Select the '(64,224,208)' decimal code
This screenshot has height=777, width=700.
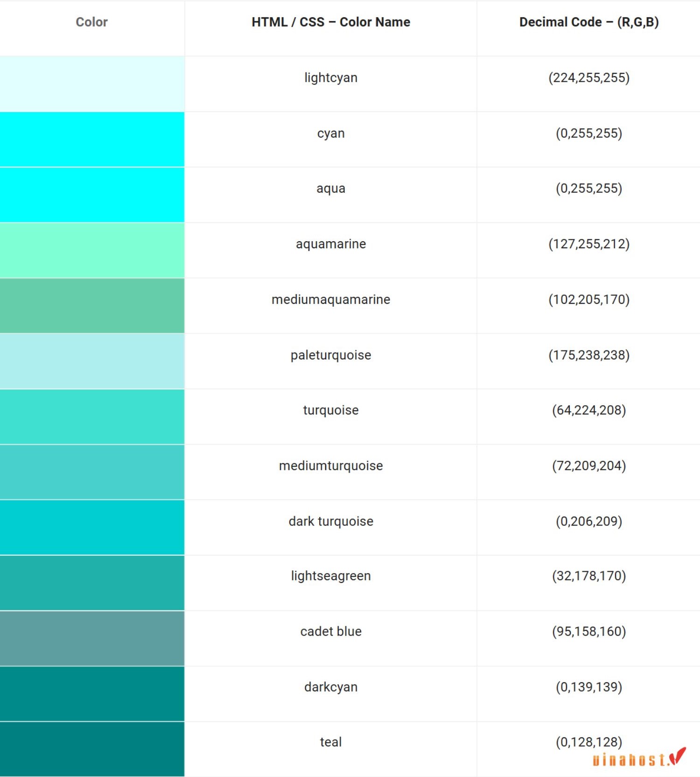[589, 410]
